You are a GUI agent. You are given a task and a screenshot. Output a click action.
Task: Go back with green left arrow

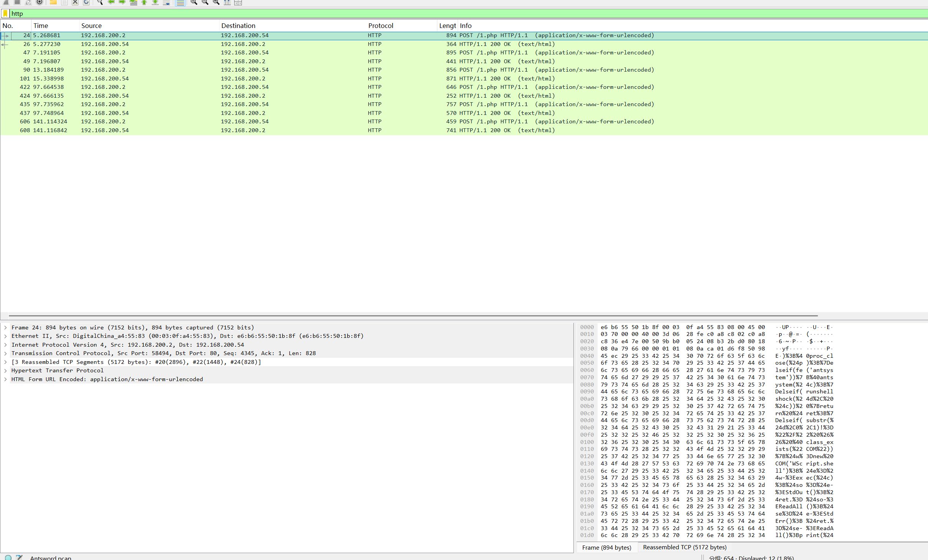[111, 2]
